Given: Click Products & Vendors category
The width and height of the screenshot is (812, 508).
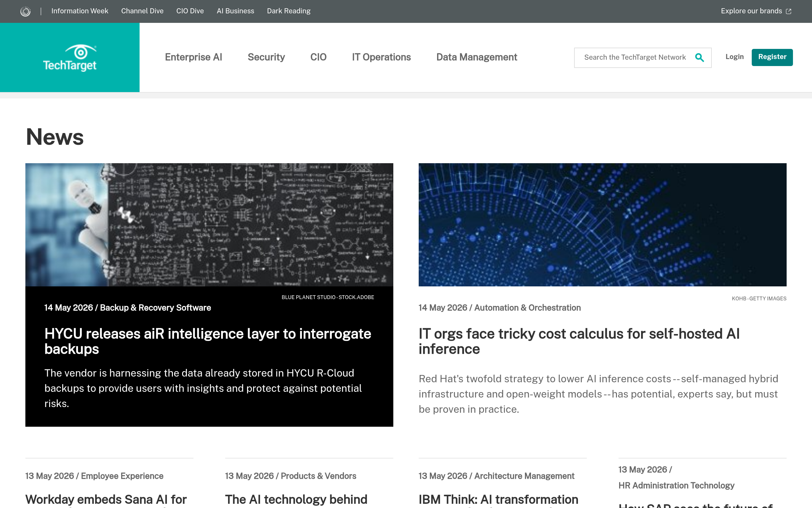Looking at the screenshot, I should pyautogui.click(x=318, y=476).
